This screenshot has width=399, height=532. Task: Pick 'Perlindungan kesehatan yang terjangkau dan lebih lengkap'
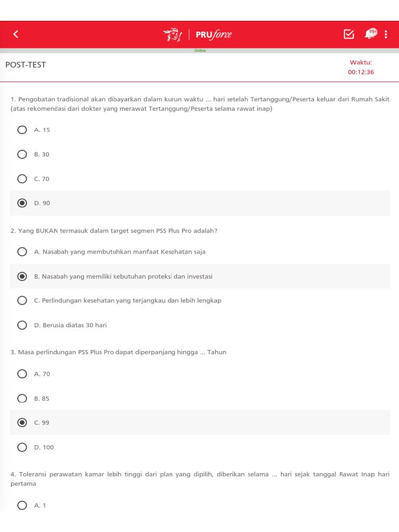[22, 300]
